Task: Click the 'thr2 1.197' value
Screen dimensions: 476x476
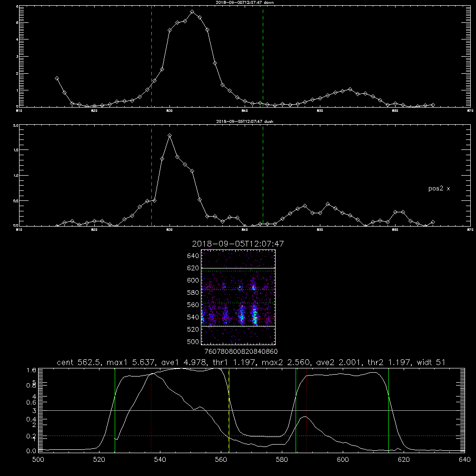Action: click(389, 362)
